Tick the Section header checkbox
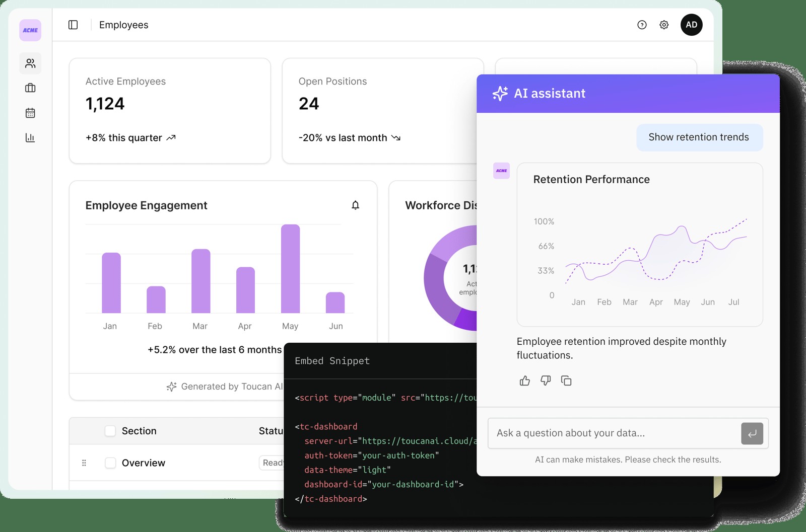Viewport: 806px width, 532px height. 110,431
